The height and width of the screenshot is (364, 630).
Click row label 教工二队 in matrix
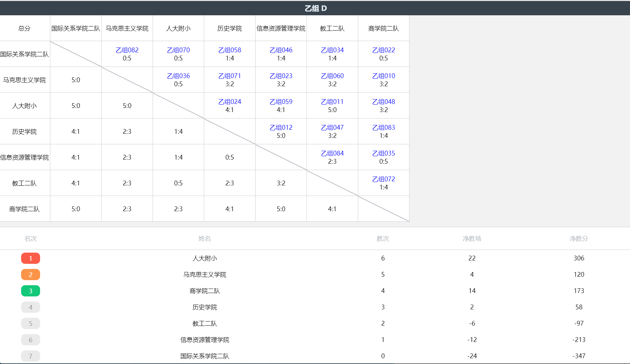[24, 183]
